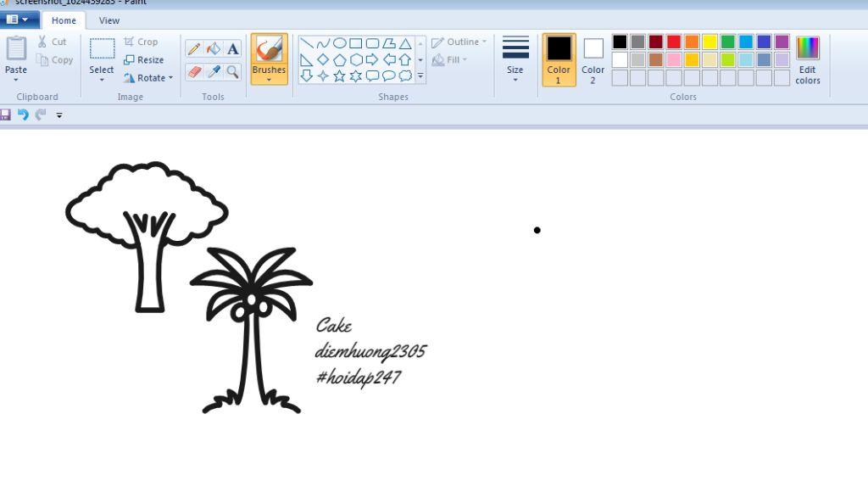The height and width of the screenshot is (481, 868).
Task: Choose the Triangle shape
Action: click(x=405, y=43)
